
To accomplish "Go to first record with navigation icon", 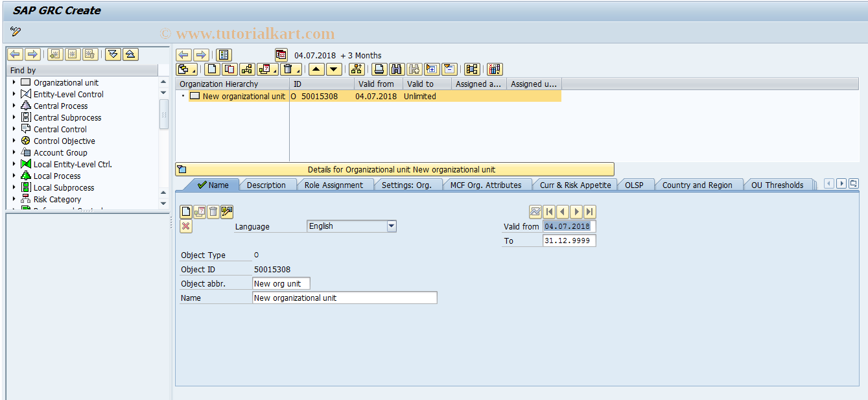I will coord(549,211).
